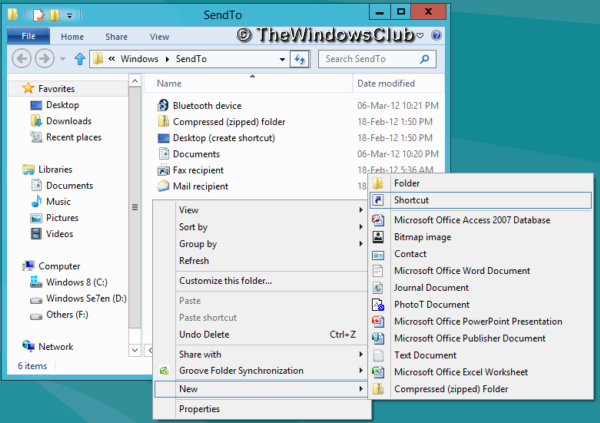Expand the ribbon with the chevron
Image resolution: width=600 pixels, height=423 pixels.
(x=420, y=36)
